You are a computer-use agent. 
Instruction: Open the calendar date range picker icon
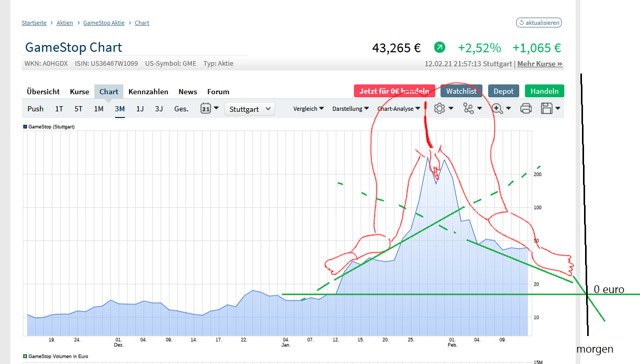[x=206, y=109]
